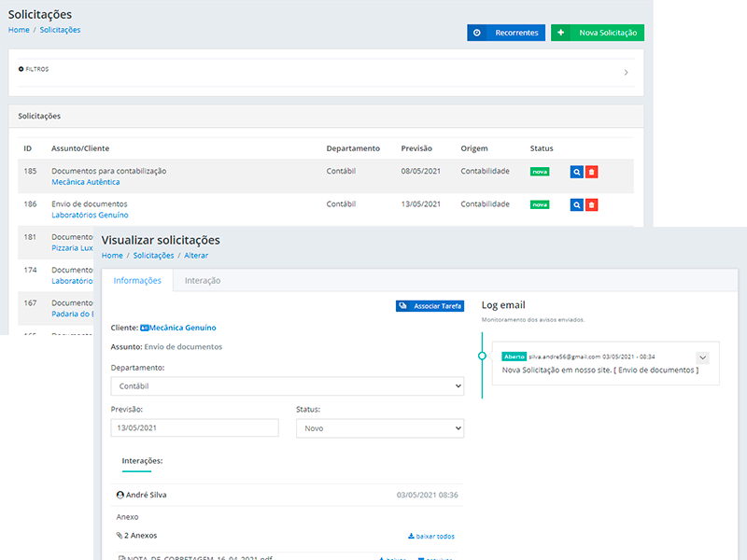Click the AC badge icon before Mecânica Genuíno
Viewport: 747px width, 560px height.
144,328
